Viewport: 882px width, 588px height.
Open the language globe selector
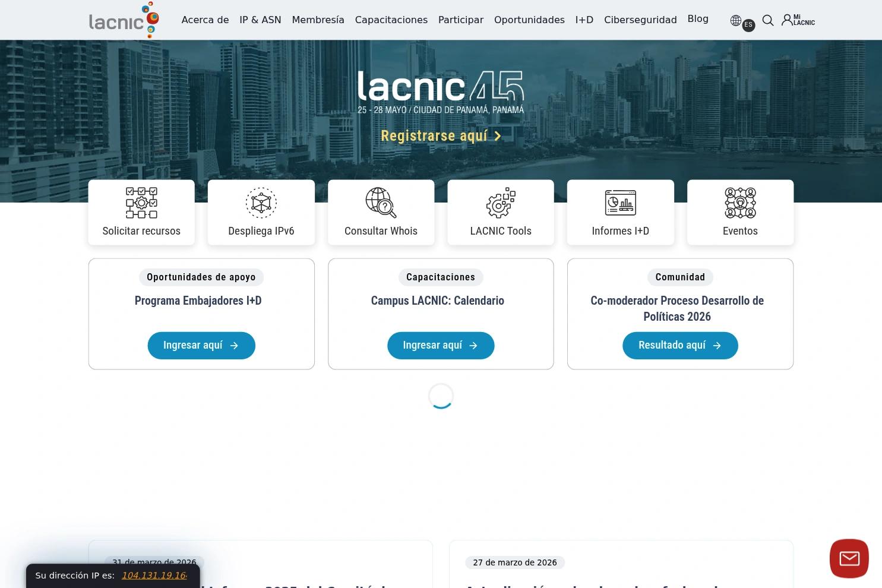click(x=736, y=21)
